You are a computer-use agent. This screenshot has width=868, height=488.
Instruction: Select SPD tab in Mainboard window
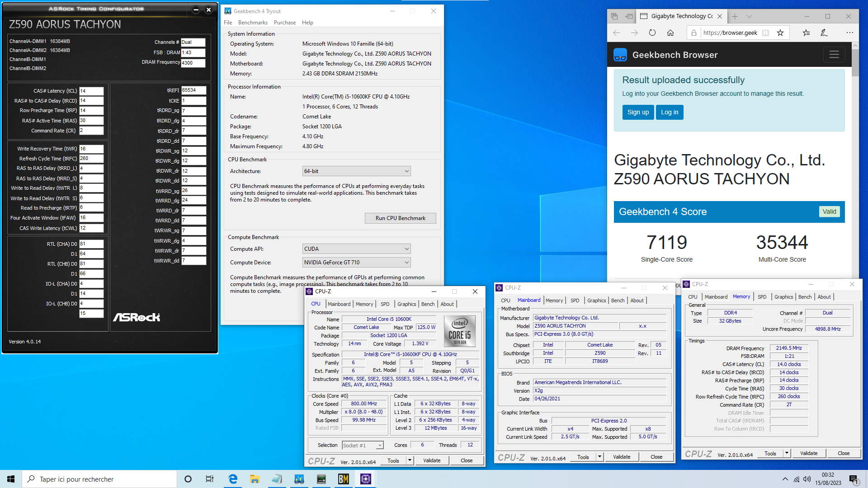575,300
